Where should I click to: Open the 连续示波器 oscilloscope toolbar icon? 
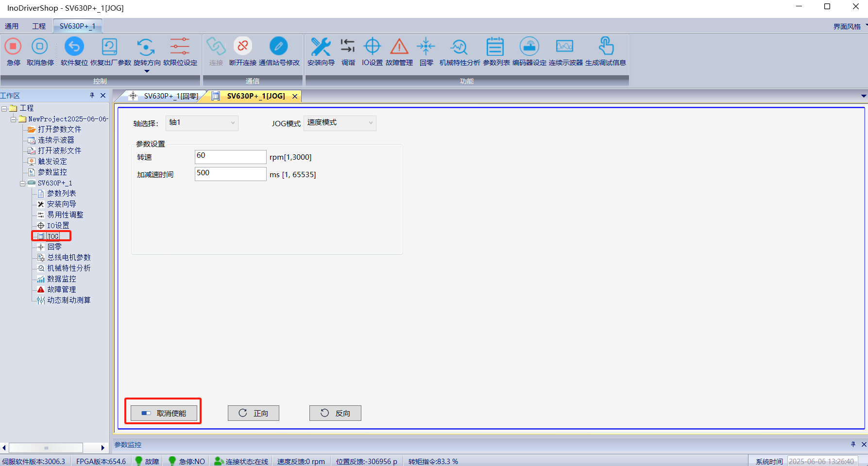[565, 47]
